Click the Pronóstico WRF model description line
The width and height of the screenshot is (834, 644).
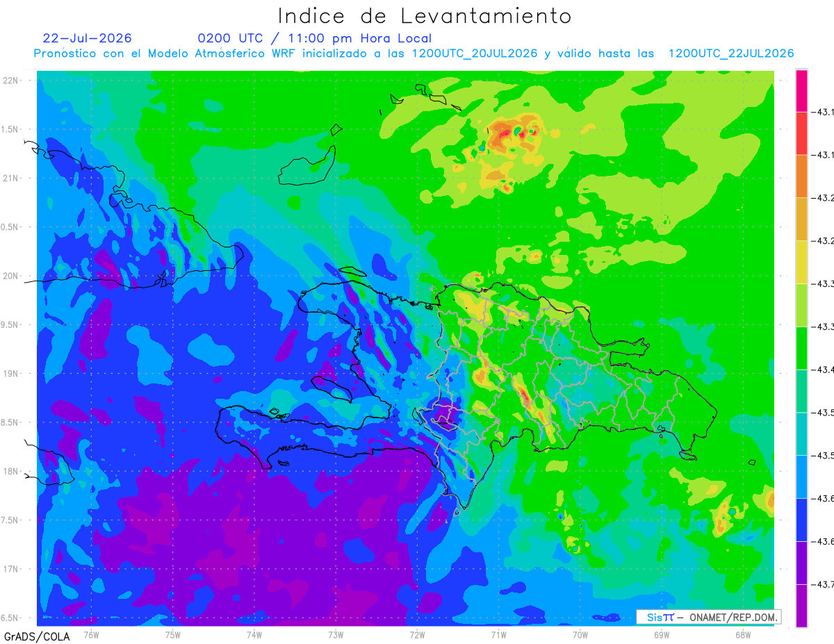pos(414,53)
